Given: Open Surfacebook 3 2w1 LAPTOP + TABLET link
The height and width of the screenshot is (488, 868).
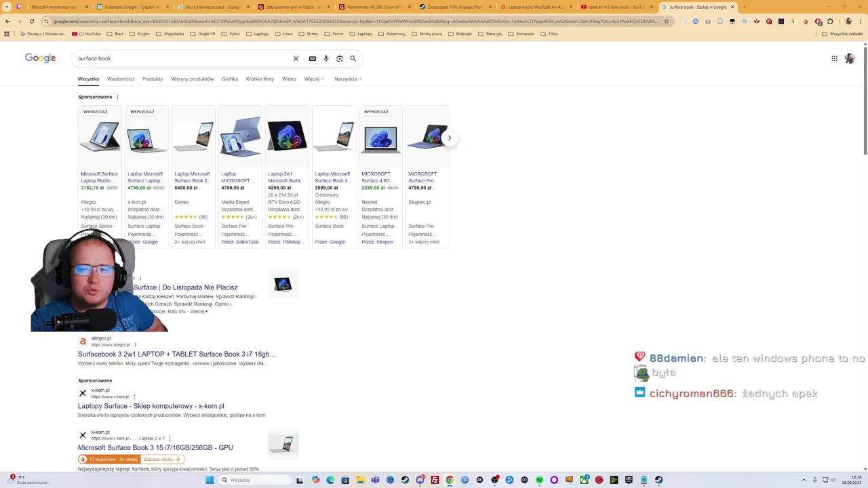Looking at the screenshot, I should (176, 354).
